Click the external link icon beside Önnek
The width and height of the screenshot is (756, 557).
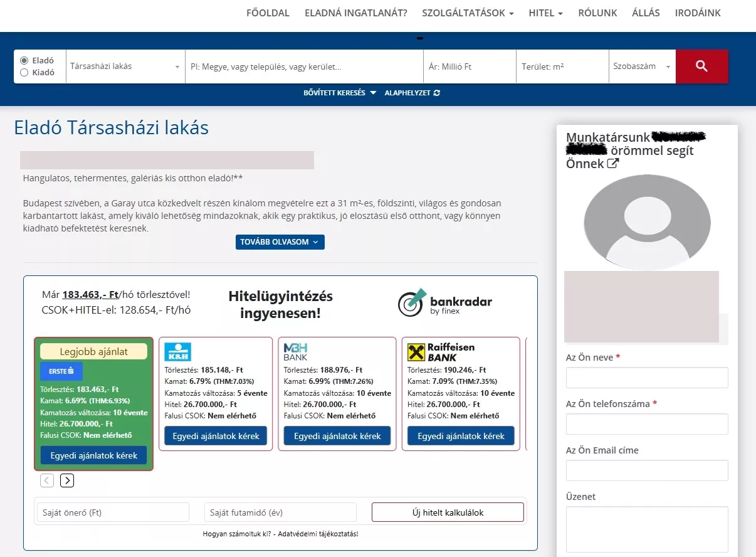pyautogui.click(x=613, y=164)
